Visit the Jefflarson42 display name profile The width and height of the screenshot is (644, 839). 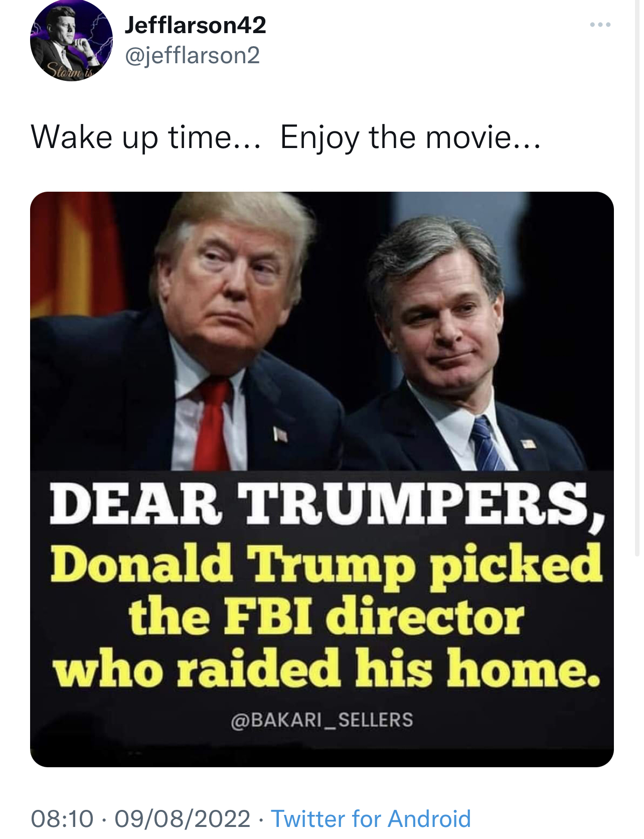tap(195, 25)
